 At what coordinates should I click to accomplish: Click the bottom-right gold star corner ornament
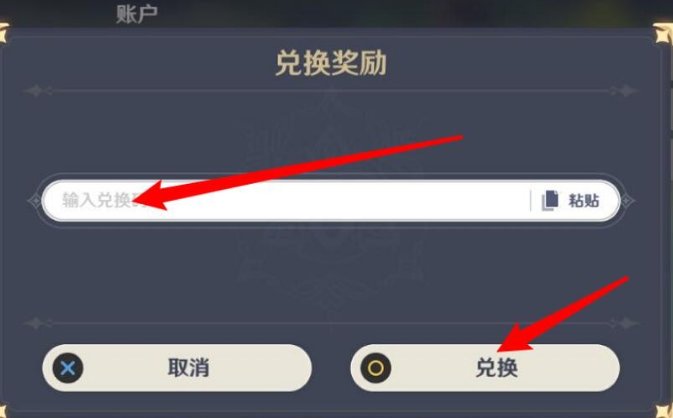[x=664, y=410]
